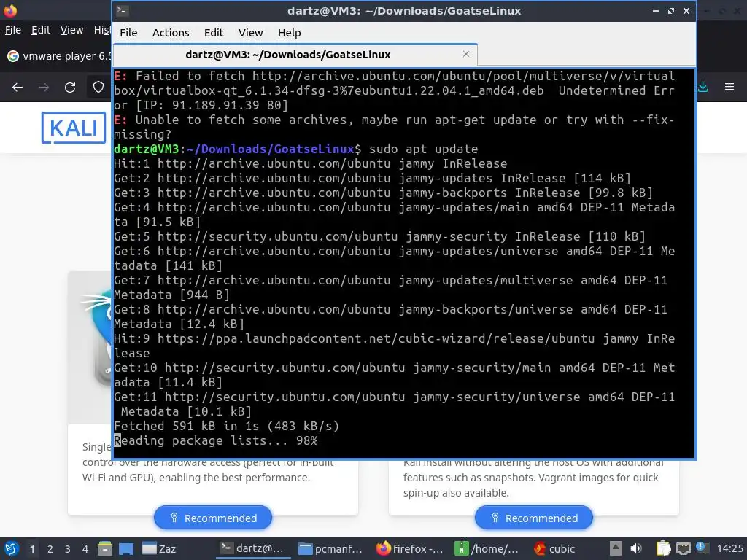Switch to workspace 3 in the pager
747x560 pixels.
click(x=68, y=549)
